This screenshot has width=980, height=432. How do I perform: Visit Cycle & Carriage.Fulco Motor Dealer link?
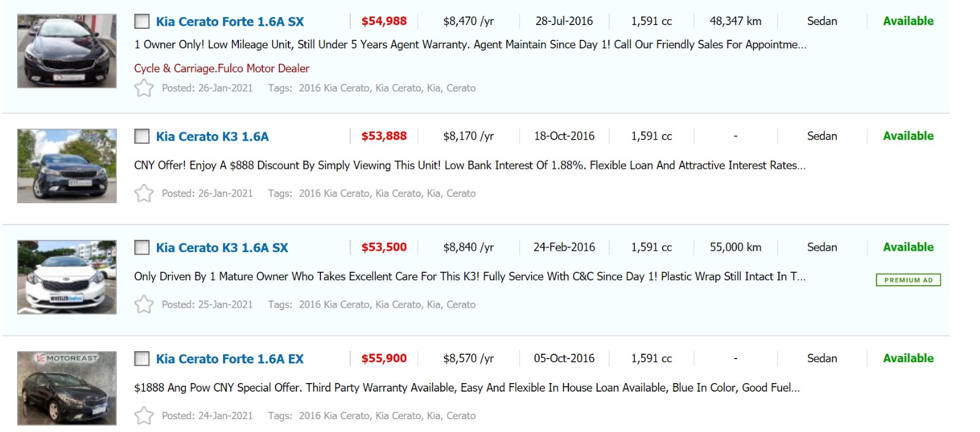222,69
